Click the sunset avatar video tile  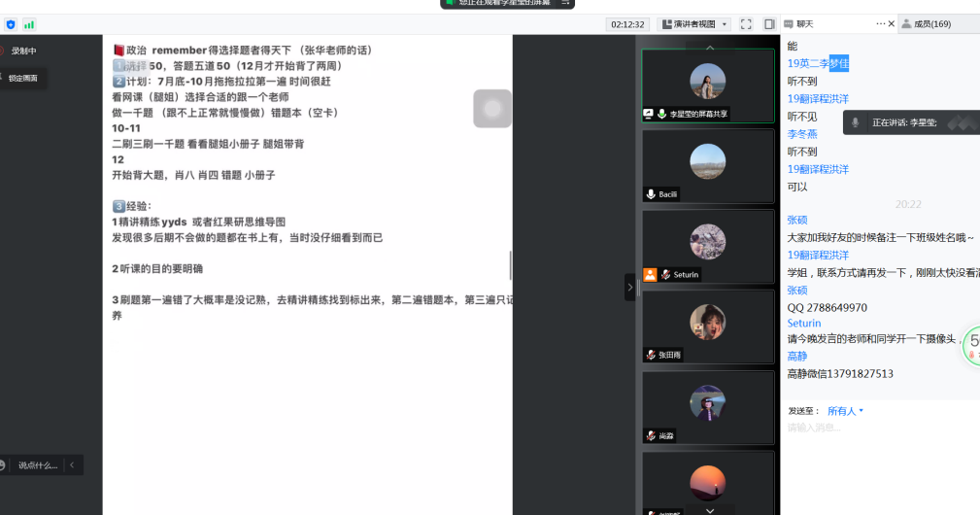point(708,483)
